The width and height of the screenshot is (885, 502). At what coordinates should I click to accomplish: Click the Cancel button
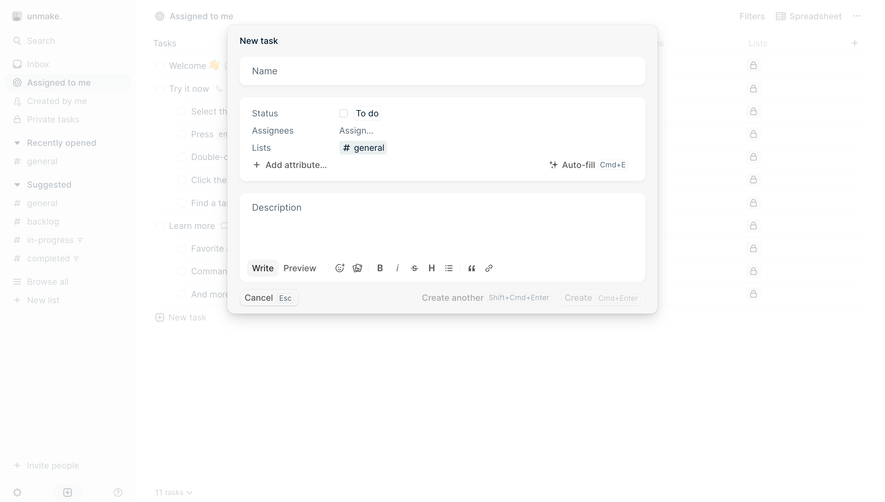click(269, 298)
